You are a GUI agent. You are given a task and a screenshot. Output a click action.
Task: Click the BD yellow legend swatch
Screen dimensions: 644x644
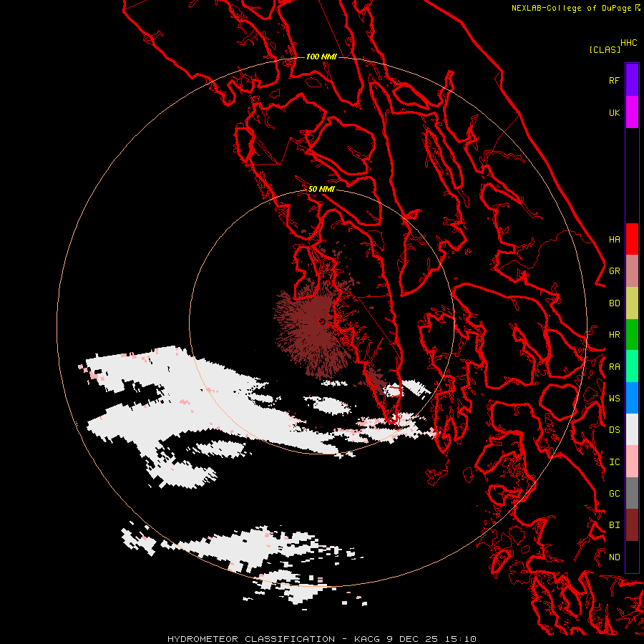[632, 303]
